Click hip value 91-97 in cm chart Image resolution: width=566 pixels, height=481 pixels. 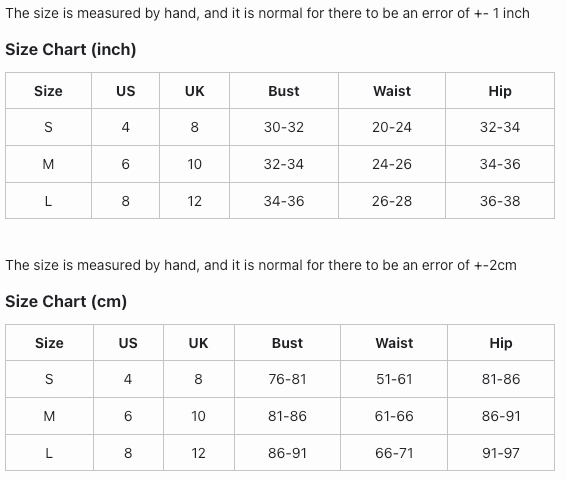(x=501, y=453)
